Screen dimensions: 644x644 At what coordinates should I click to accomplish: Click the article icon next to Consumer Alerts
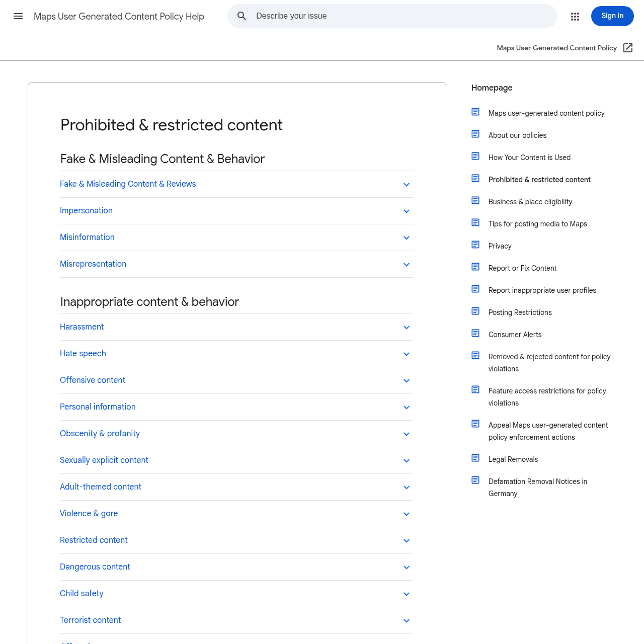(475, 333)
